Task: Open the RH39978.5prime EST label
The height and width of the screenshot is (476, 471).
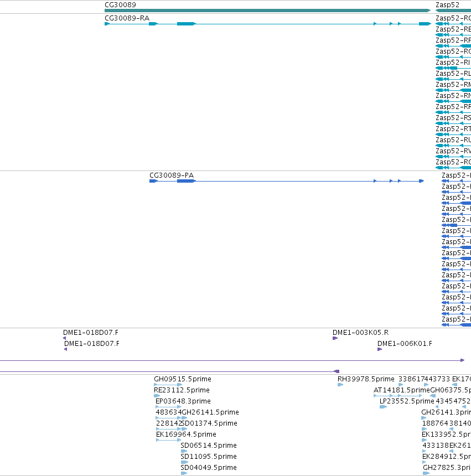Action: [x=366, y=379]
